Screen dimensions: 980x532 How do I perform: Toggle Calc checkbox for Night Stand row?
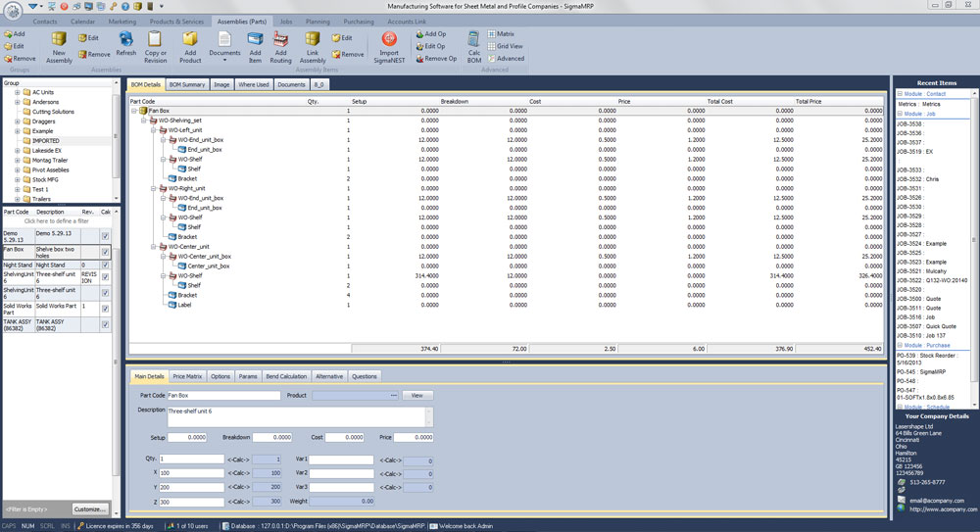105,265
